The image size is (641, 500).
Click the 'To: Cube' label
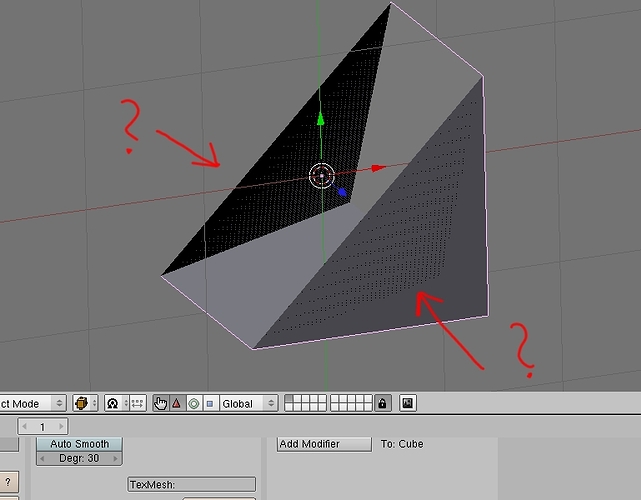pyautogui.click(x=402, y=444)
